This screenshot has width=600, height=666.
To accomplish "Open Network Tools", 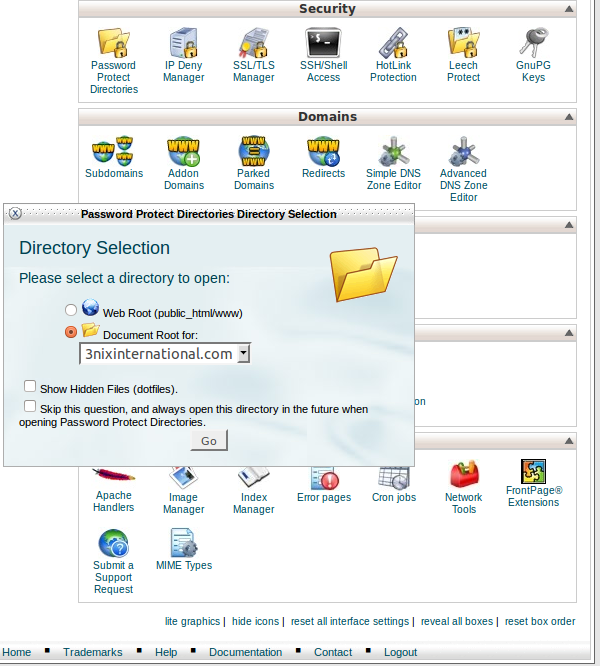I will tap(464, 487).
